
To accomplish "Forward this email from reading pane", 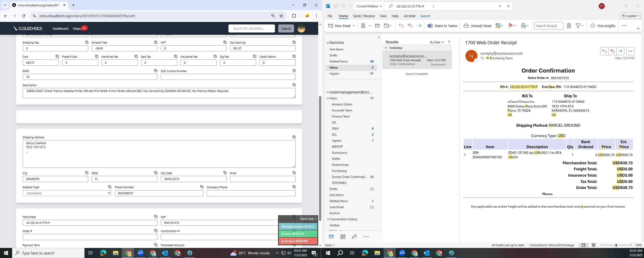I will pyautogui.click(x=620, y=51).
